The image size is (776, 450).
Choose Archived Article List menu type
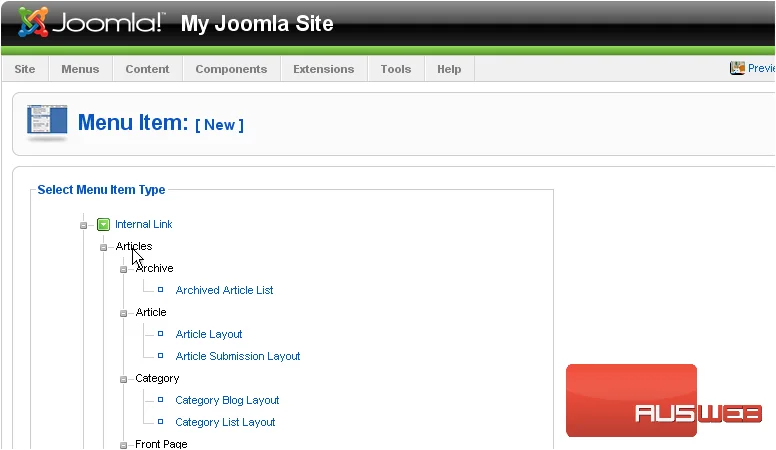[224, 290]
